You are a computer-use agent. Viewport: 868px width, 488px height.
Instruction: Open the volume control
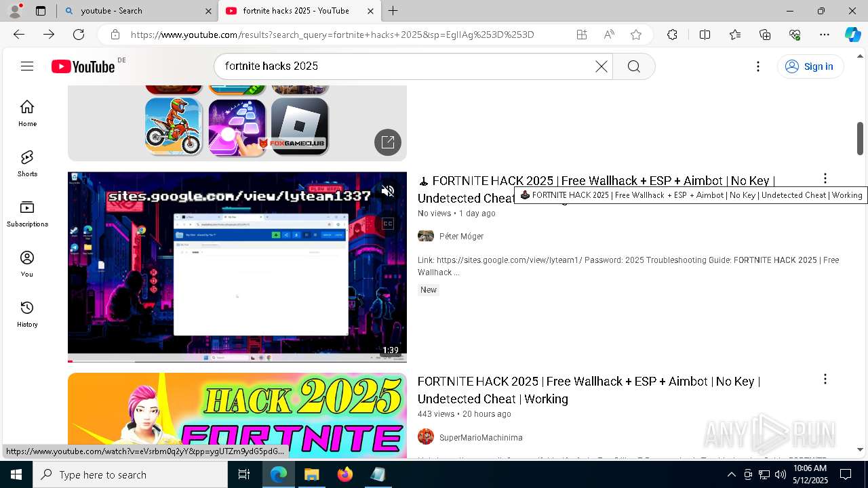point(781,474)
